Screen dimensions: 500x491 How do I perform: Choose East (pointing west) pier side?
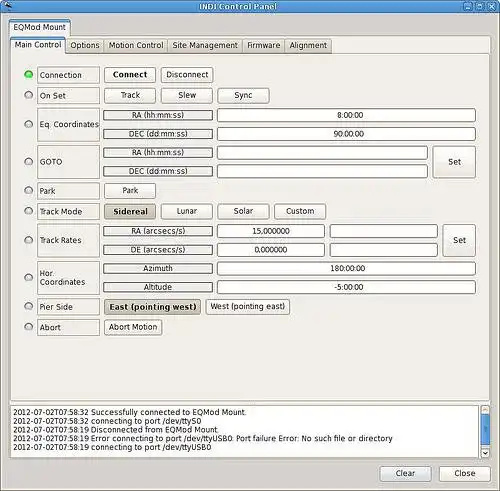153,307
